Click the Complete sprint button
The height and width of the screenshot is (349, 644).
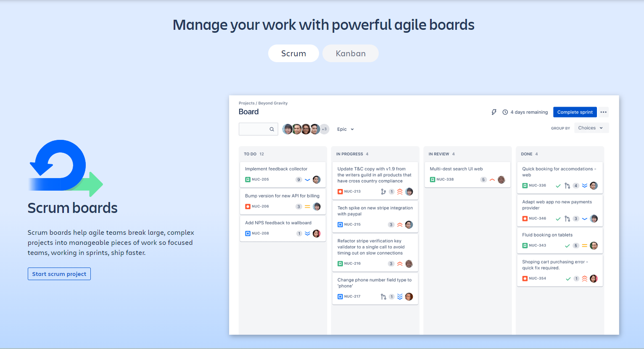575,112
